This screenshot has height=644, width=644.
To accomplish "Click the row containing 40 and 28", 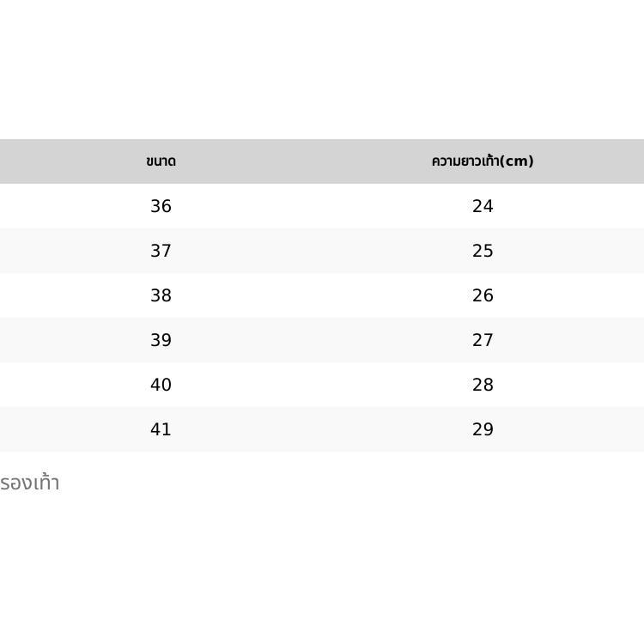I will (x=322, y=385).
